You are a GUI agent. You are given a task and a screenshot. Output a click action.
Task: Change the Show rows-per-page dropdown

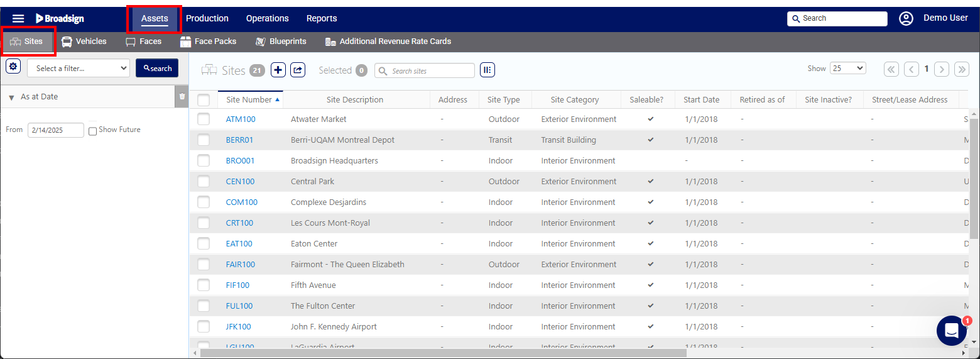pyautogui.click(x=847, y=69)
